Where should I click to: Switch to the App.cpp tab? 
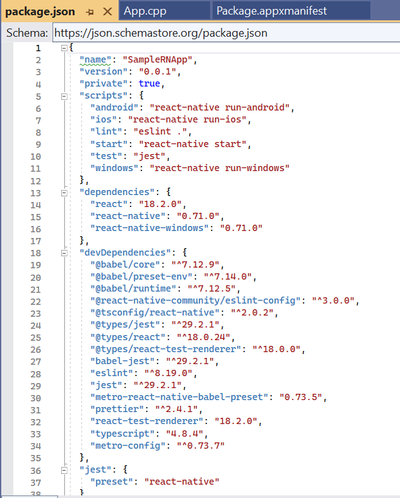pyautogui.click(x=145, y=11)
